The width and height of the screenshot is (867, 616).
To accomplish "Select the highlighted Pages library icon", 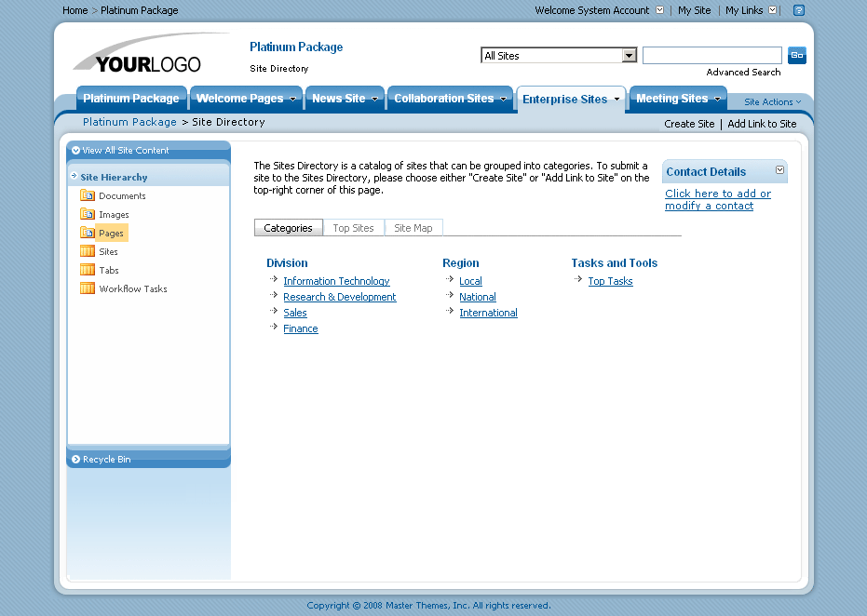I will (87, 233).
